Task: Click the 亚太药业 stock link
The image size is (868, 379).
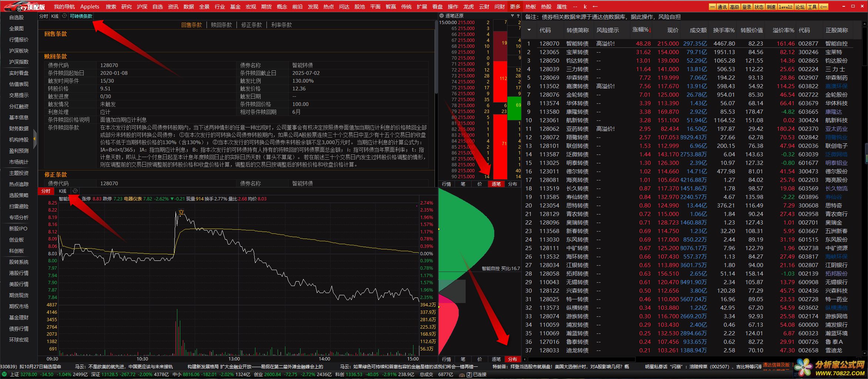Action: tap(836, 129)
